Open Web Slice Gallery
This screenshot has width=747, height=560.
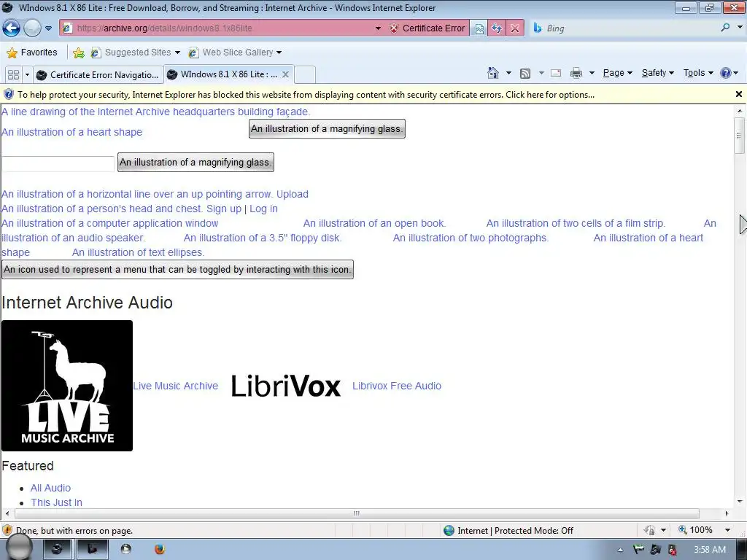(235, 52)
